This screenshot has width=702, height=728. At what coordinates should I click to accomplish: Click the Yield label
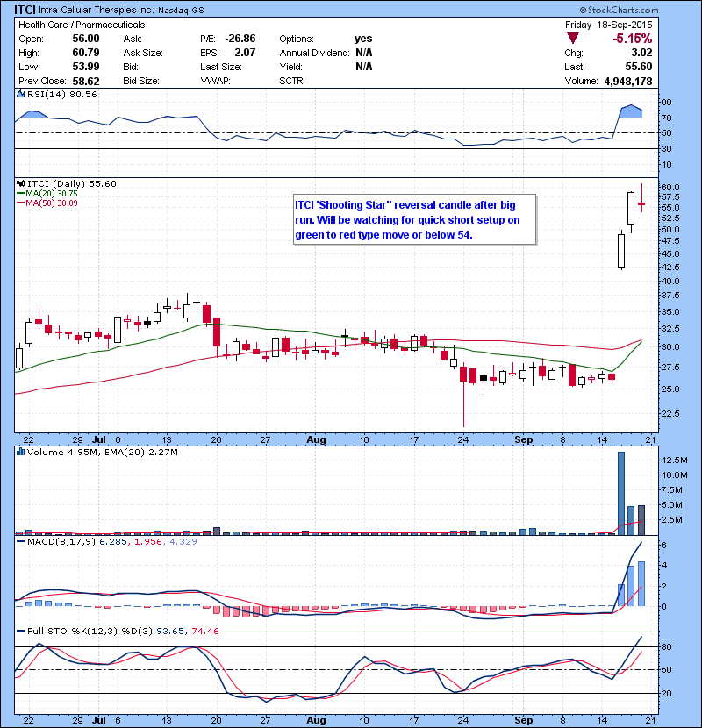(290, 67)
